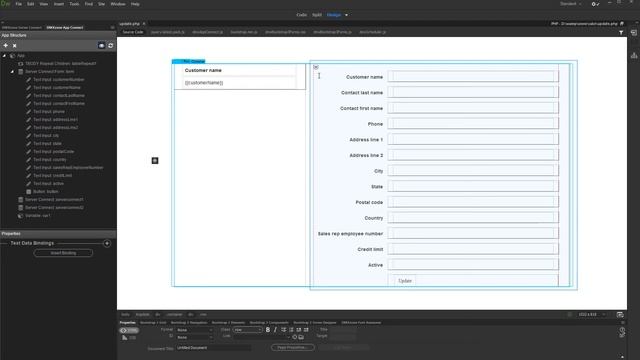This screenshot has width=640, height=360.
Task: Open the Design view dropdown arrow
Action: (347, 15)
